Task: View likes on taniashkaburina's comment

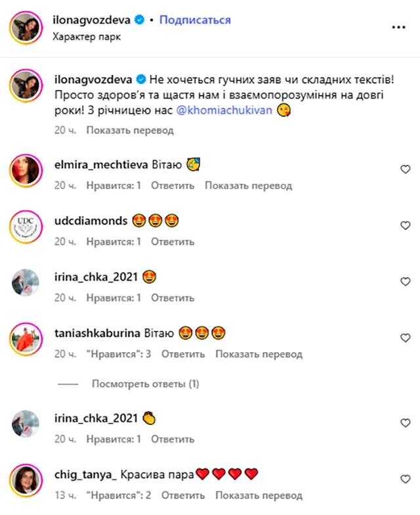Action: coord(119,354)
